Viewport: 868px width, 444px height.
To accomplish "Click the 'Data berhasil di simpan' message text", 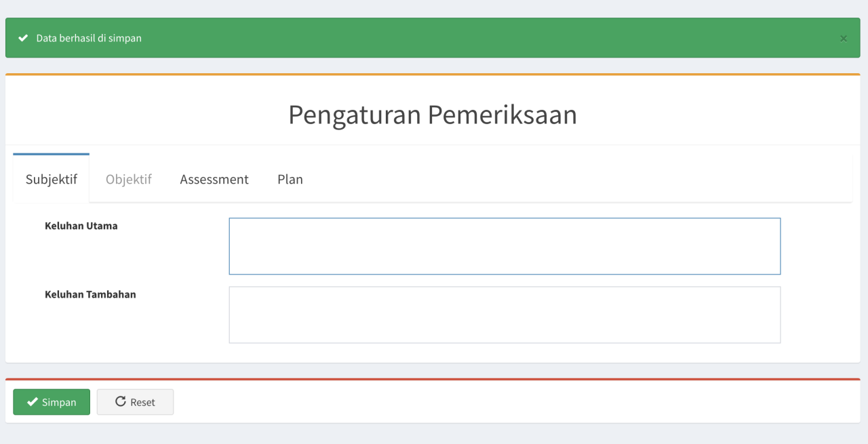I will point(89,38).
